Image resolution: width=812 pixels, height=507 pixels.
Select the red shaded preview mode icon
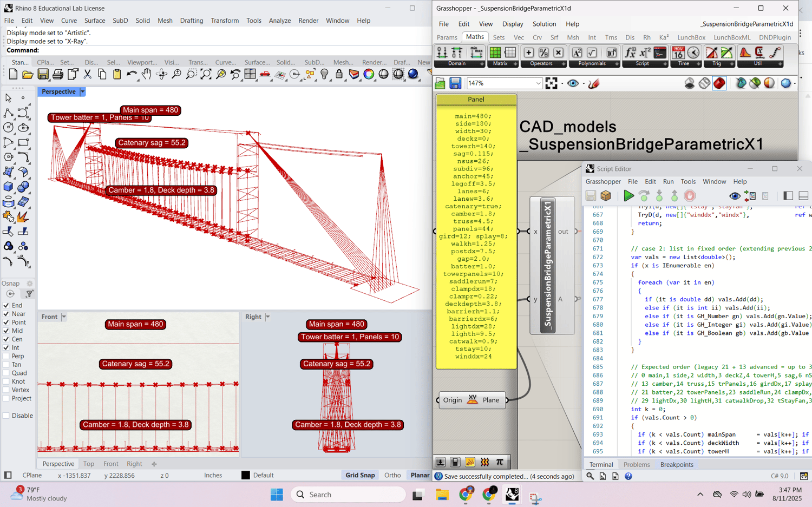(x=719, y=83)
